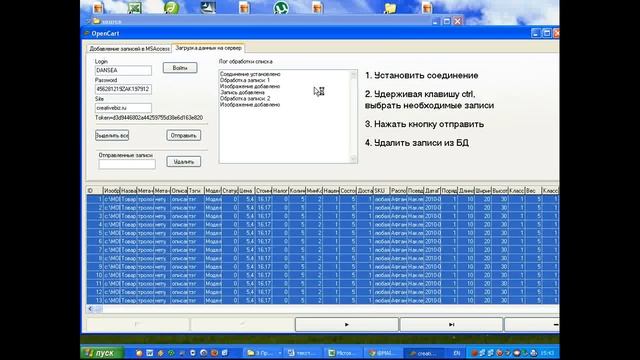The width and height of the screenshot is (640, 360).
Task: Click the Удалить delete button
Action: [x=183, y=162]
